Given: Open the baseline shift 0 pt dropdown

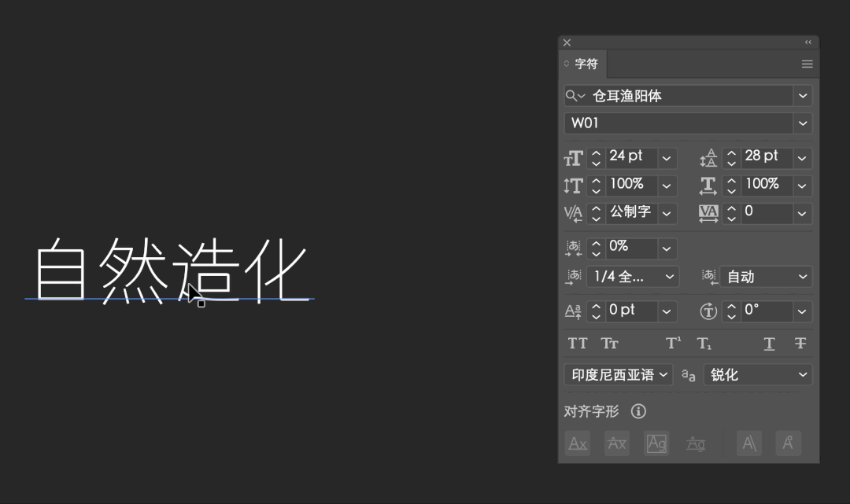Looking at the screenshot, I should click(x=667, y=311).
